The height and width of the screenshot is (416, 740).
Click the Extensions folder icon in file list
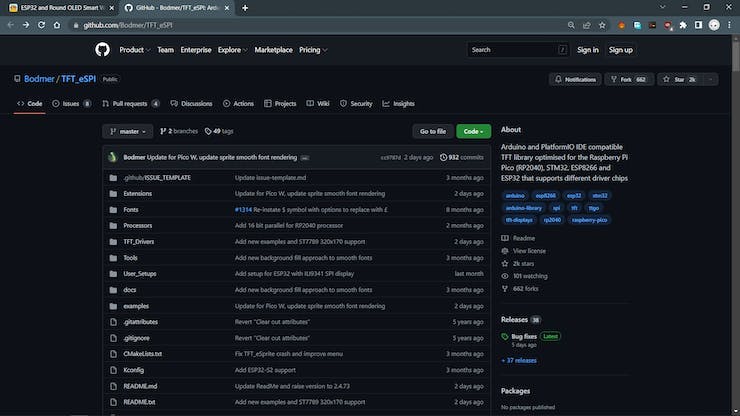[112, 193]
